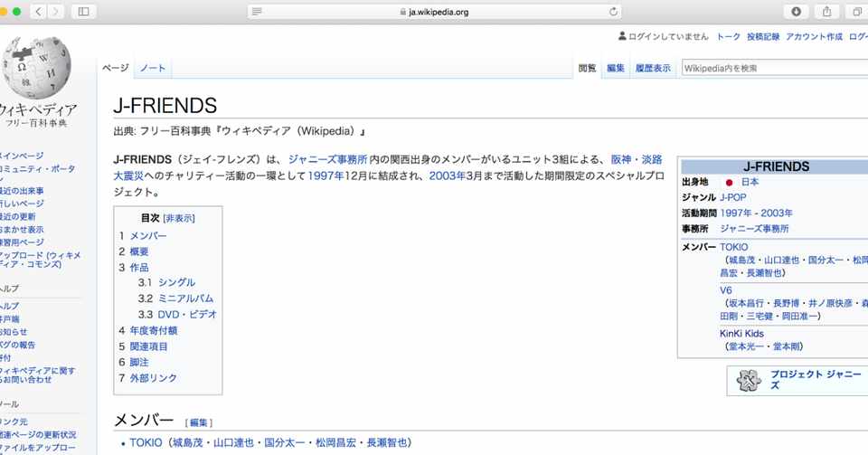The width and height of the screenshot is (868, 455).
Task: Go back with Safari back arrow
Action: (38, 12)
